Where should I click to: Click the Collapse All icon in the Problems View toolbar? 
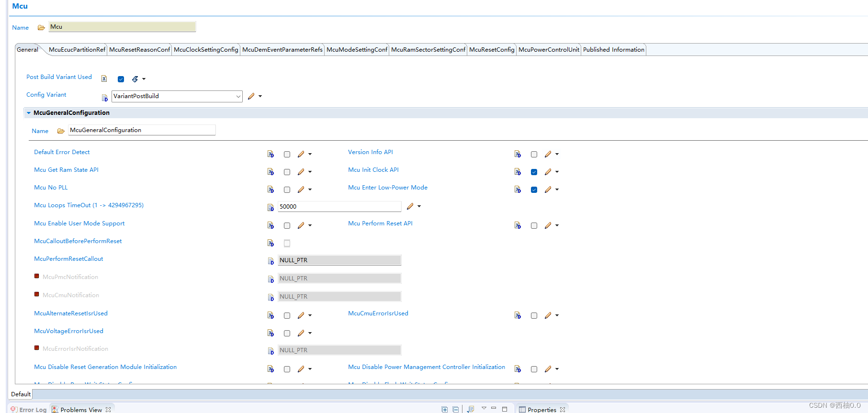456,409
